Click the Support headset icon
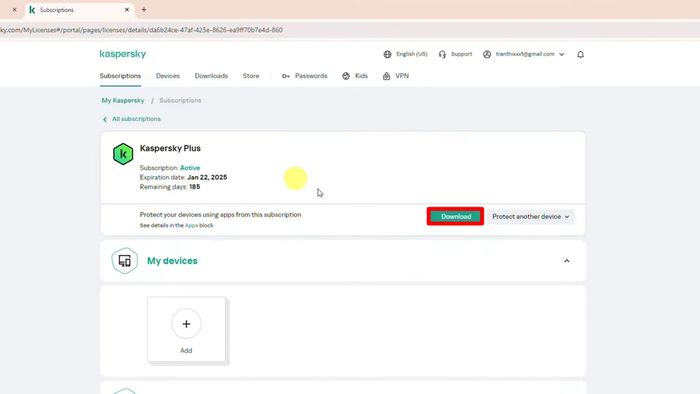This screenshot has width=700, height=394. [442, 54]
